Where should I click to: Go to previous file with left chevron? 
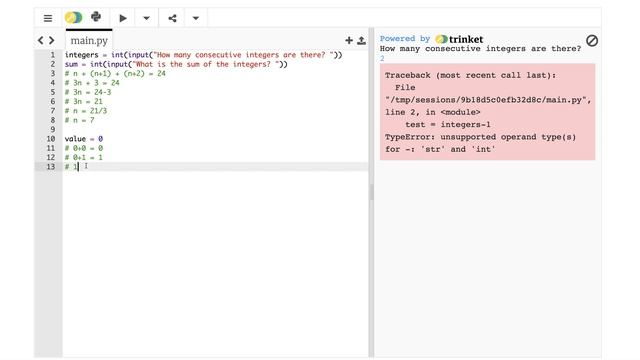tap(40, 40)
